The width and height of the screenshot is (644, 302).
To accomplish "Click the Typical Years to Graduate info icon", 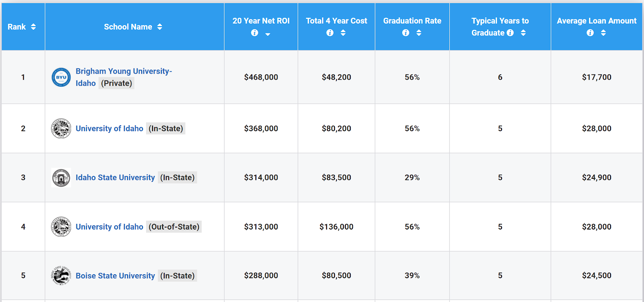I will [510, 33].
